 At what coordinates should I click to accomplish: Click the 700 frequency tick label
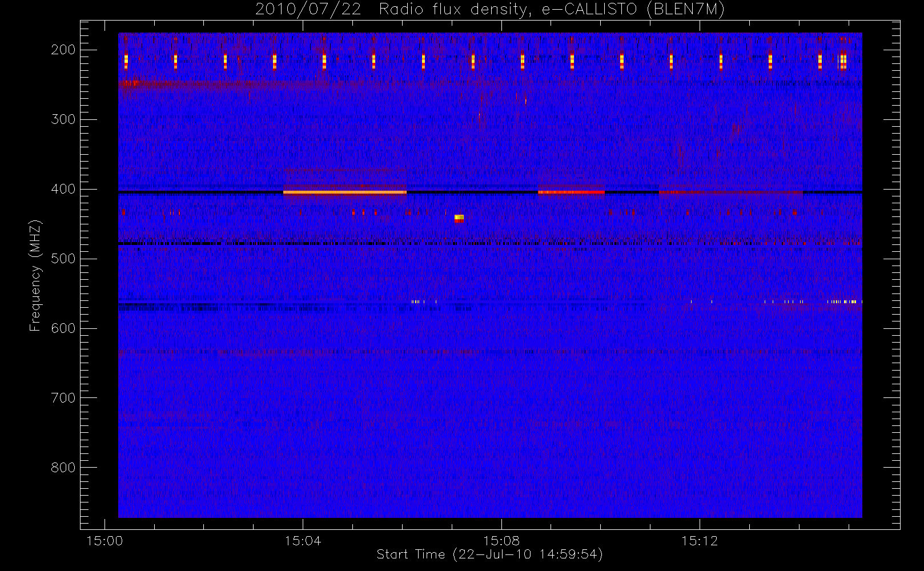point(63,398)
